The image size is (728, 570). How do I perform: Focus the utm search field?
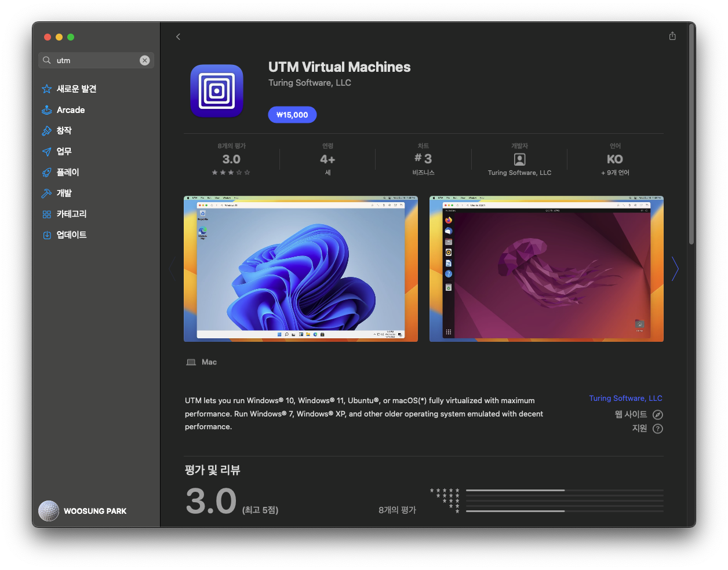[x=96, y=60]
